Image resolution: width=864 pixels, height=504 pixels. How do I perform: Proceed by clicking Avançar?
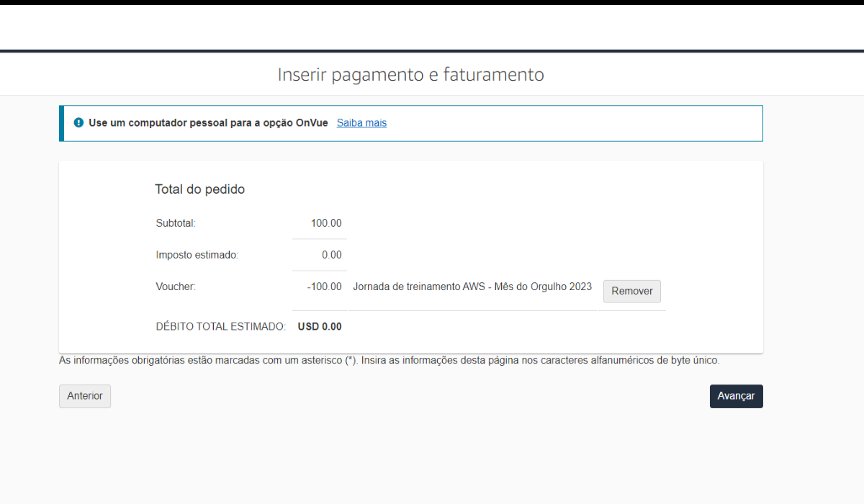pos(736,396)
